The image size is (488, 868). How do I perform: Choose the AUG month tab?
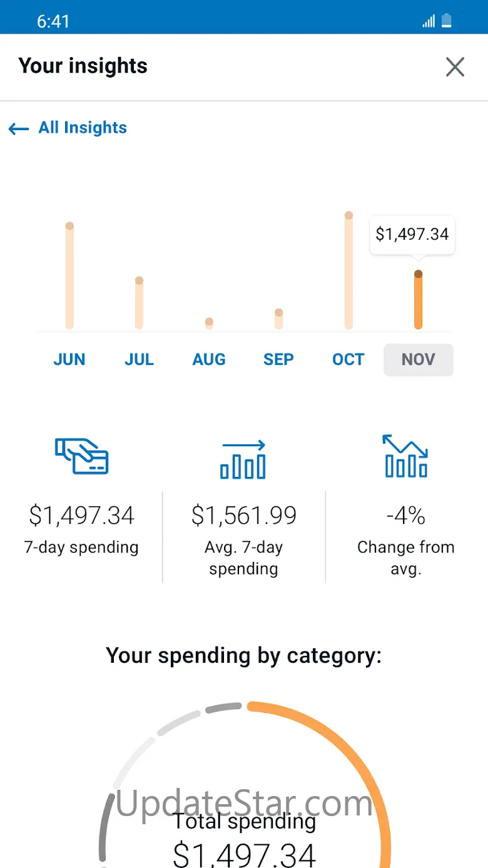tap(209, 359)
